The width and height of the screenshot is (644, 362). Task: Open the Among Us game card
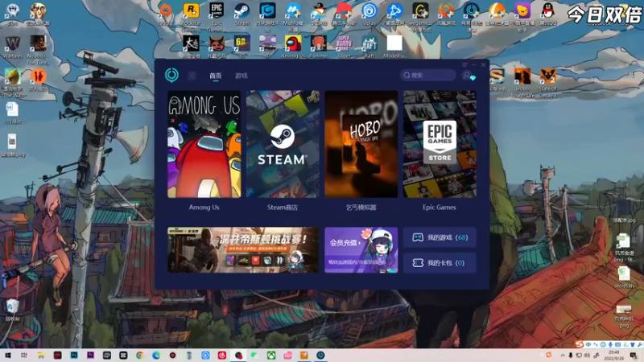[204, 144]
